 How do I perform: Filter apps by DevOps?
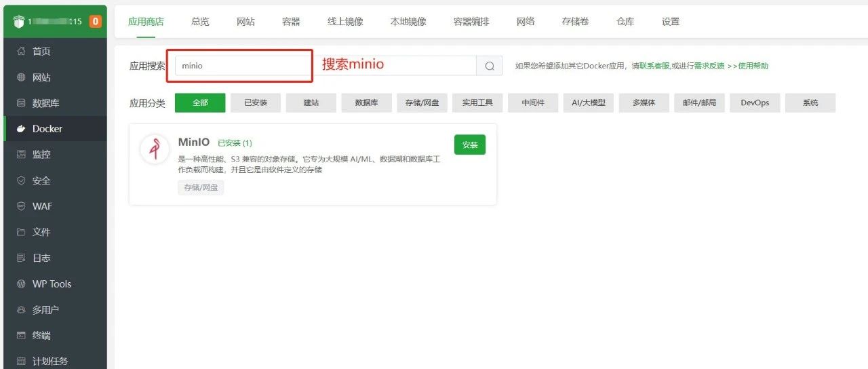[755, 102]
